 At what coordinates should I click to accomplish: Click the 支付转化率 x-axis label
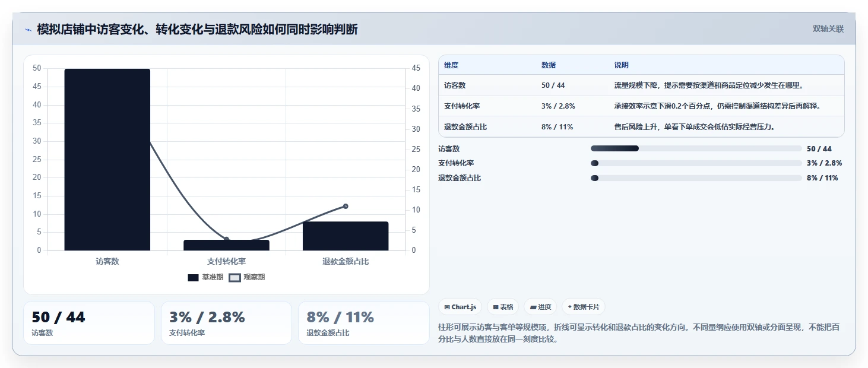(x=226, y=261)
